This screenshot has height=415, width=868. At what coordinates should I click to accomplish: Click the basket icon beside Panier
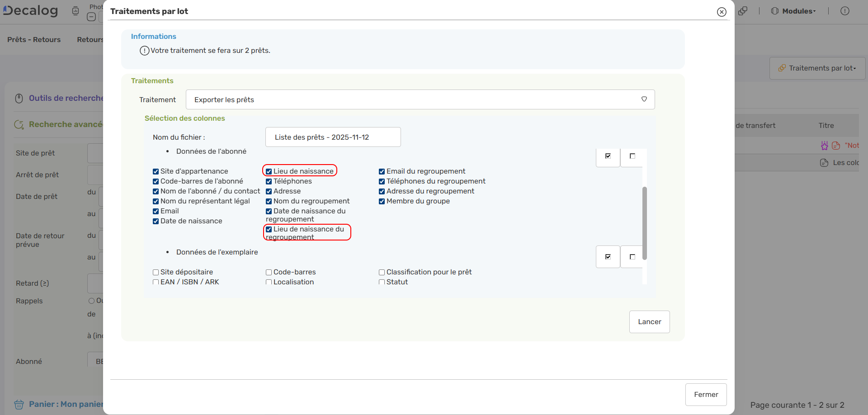19,404
